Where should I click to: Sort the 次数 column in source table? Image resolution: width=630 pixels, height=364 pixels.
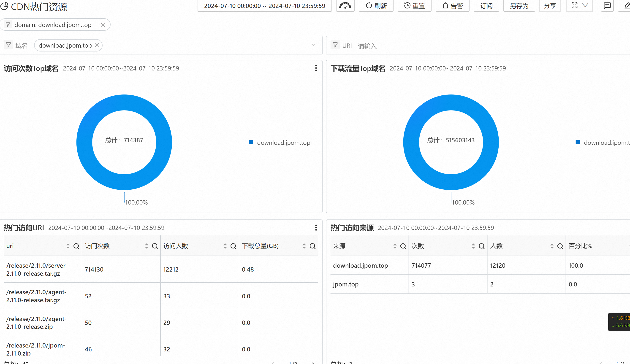coord(473,246)
